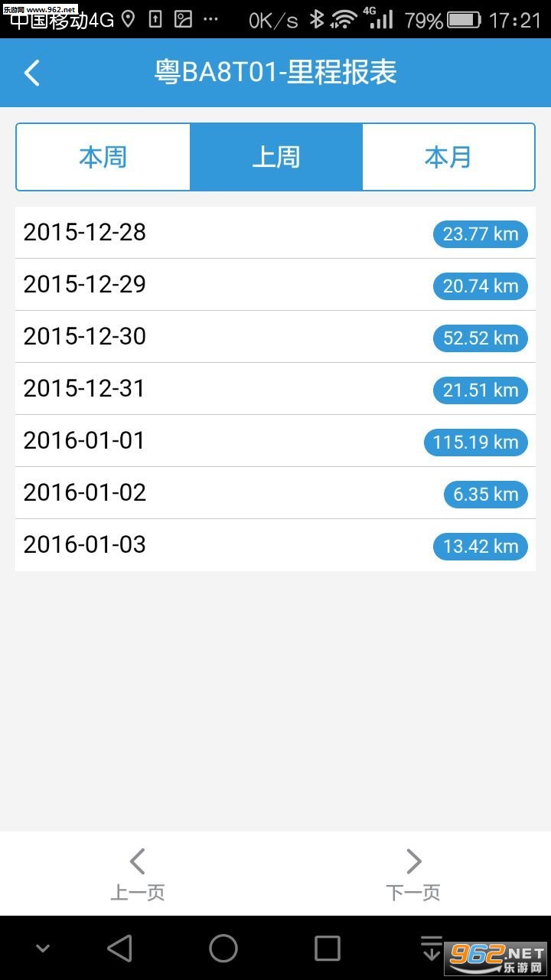Switch to 本月 (this month) tab
This screenshot has width=551, height=980.
coord(448,158)
